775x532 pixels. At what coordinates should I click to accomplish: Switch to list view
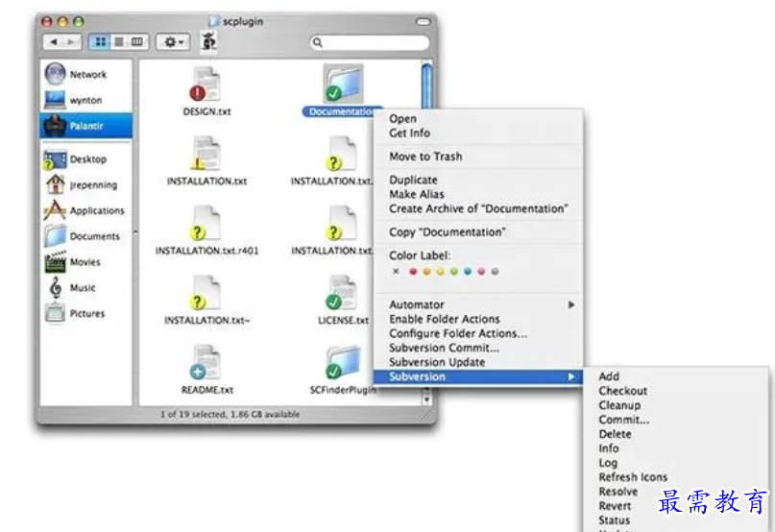[119, 42]
